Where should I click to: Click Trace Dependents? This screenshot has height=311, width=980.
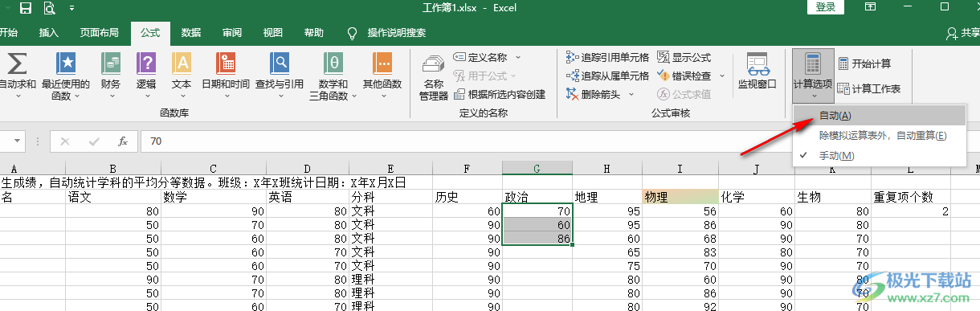tap(607, 76)
